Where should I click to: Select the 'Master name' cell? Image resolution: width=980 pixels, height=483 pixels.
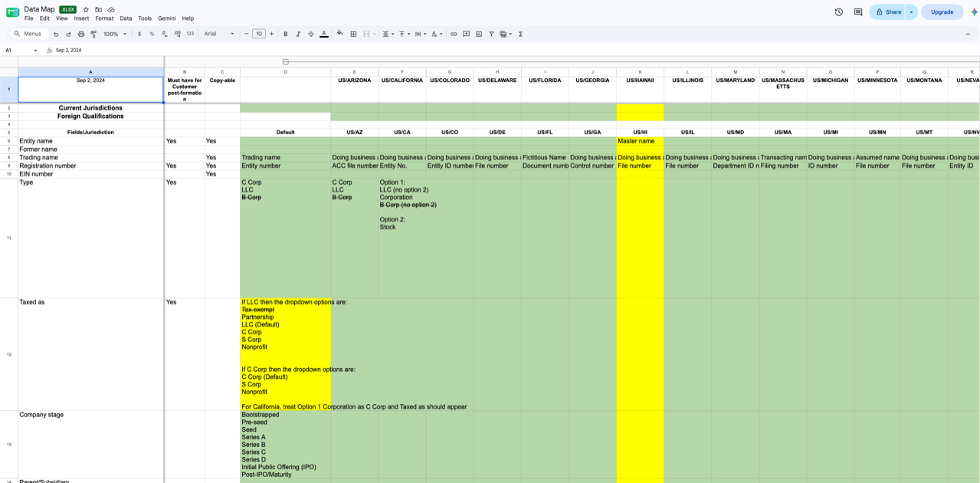pyautogui.click(x=640, y=141)
